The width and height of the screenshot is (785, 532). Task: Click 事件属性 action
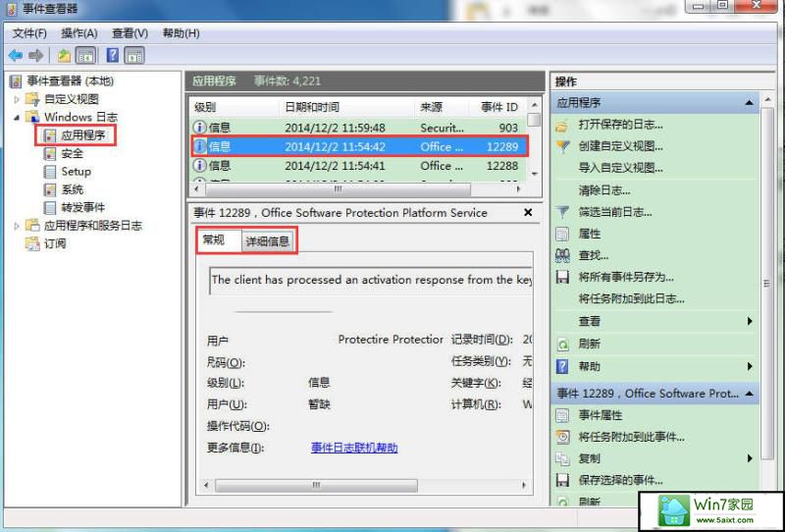click(600, 415)
